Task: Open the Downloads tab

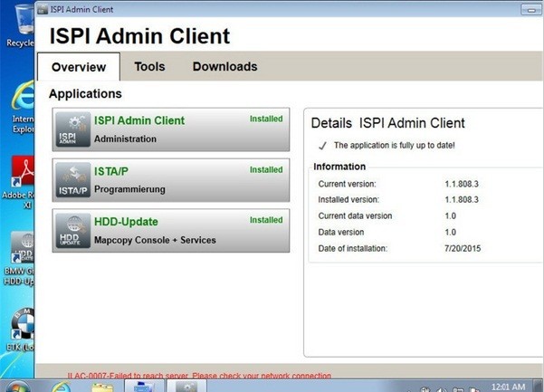Action: 224,67
